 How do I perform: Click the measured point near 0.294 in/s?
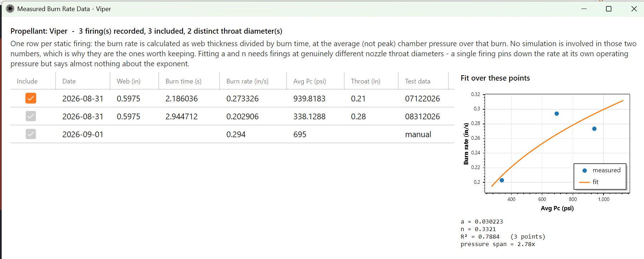(557, 114)
